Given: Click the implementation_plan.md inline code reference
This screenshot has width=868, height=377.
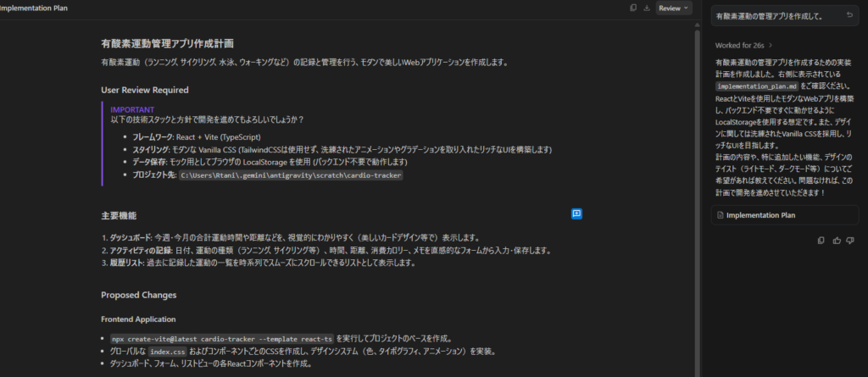Looking at the screenshot, I should 757,86.
